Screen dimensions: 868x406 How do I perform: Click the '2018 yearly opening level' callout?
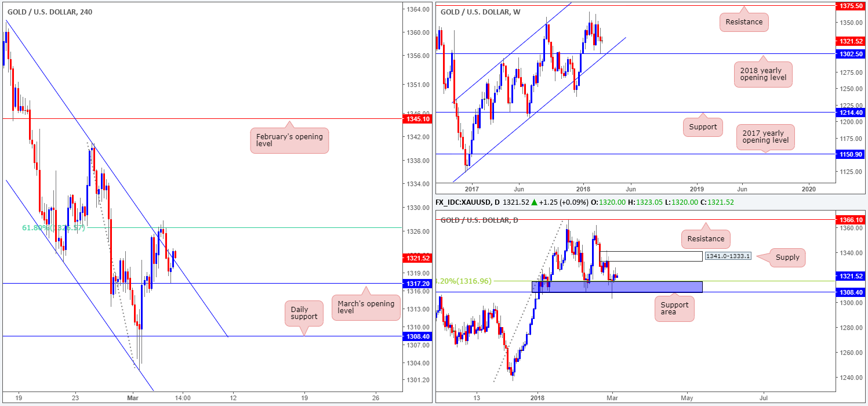[762, 74]
